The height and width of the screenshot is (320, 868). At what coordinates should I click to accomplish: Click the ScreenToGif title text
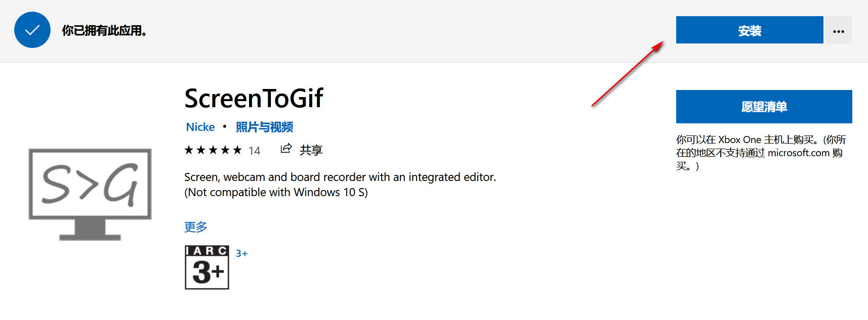[254, 99]
